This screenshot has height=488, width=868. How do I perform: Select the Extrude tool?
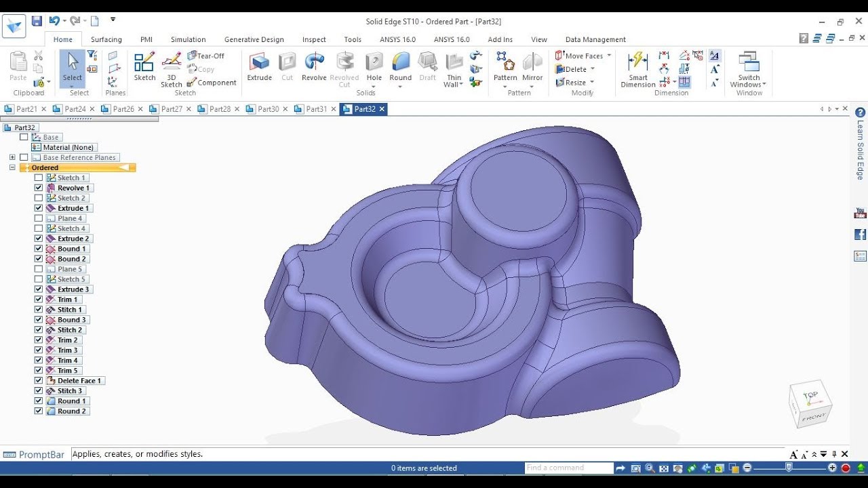coord(259,66)
